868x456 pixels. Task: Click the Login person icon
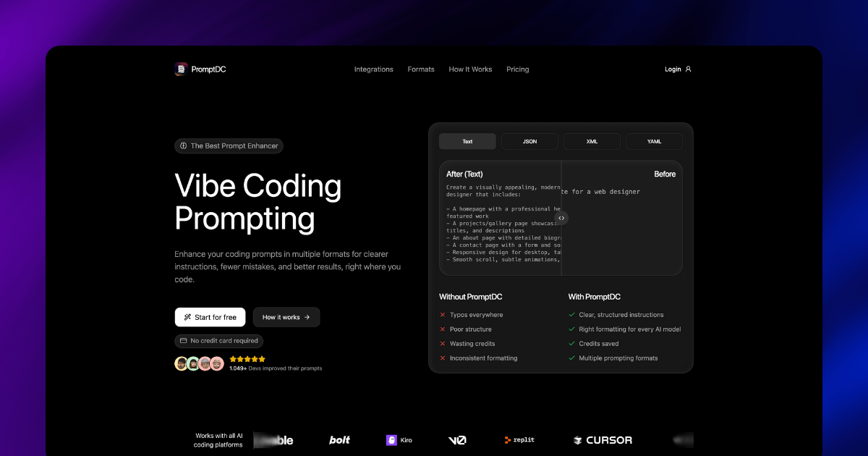coord(689,69)
